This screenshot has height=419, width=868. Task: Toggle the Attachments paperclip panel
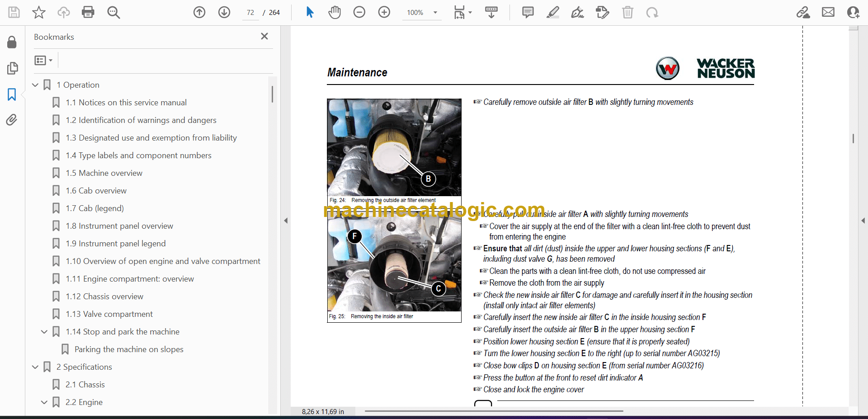(x=12, y=120)
